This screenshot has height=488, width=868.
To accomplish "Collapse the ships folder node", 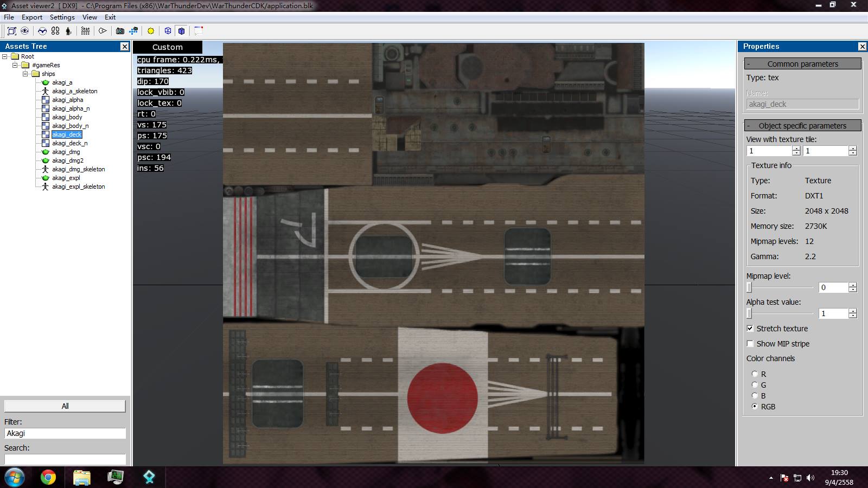I will coord(25,74).
